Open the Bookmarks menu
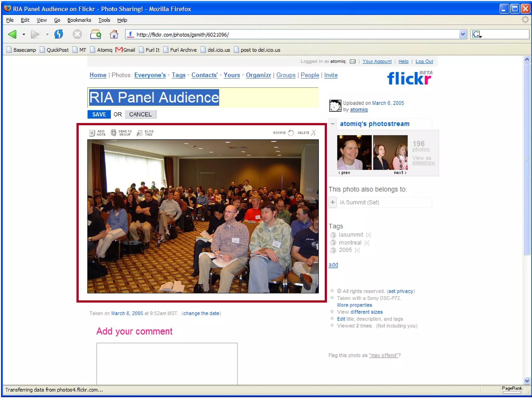Viewport: 532px width, 399px height. tap(79, 20)
